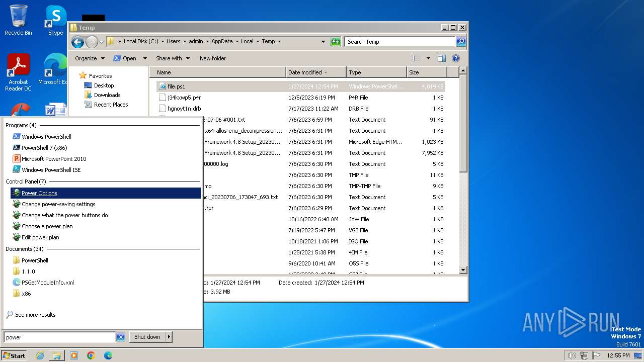Open the system clock showing 12:55 PM

pos(618,355)
